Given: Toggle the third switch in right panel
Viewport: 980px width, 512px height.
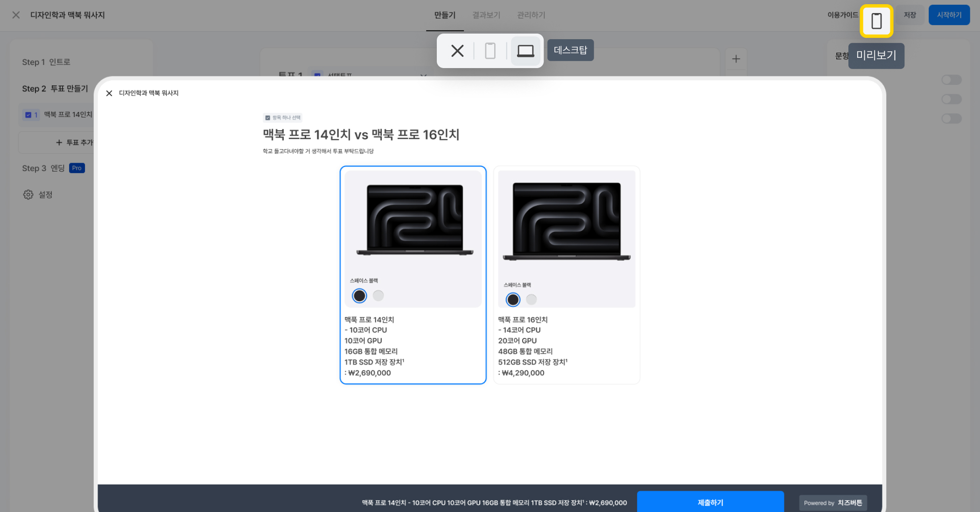Looking at the screenshot, I should coord(951,118).
